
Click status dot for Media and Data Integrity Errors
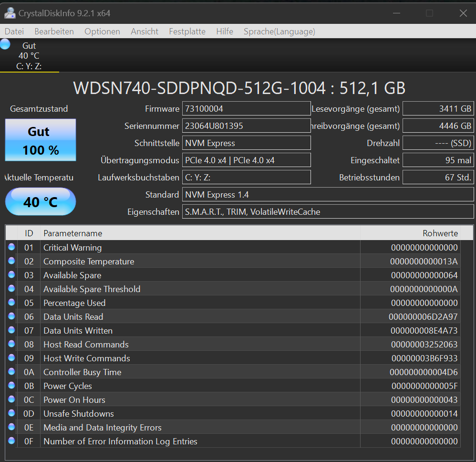11,427
